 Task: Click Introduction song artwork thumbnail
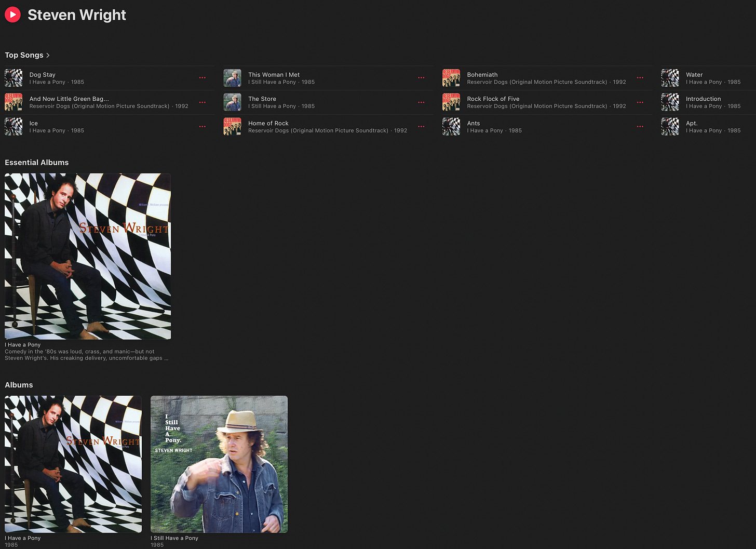(x=670, y=102)
